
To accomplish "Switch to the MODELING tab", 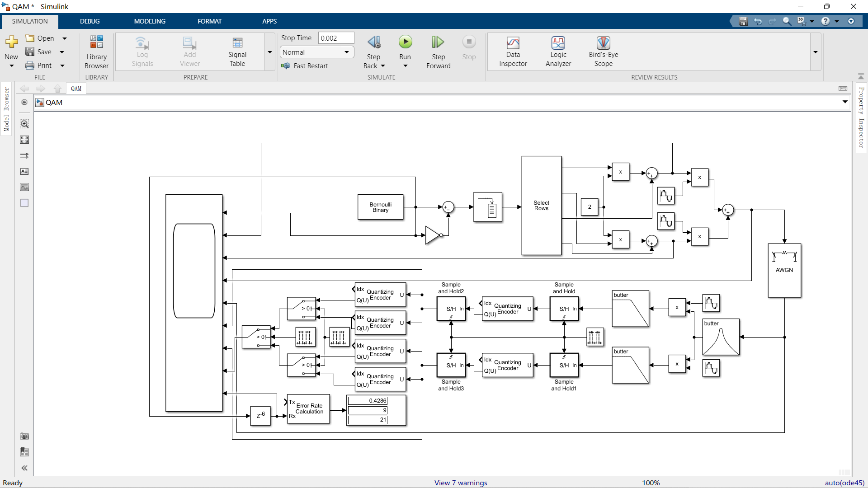I will [150, 21].
